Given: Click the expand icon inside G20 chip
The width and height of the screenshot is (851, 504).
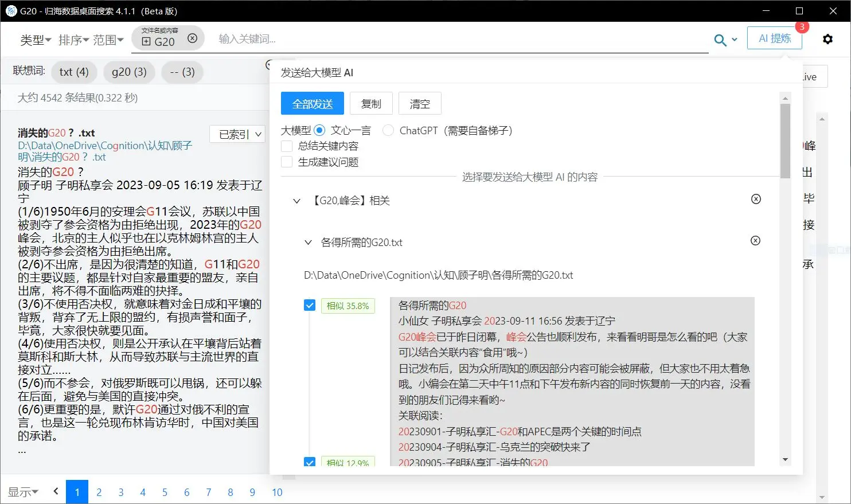Looking at the screenshot, I should (x=146, y=41).
